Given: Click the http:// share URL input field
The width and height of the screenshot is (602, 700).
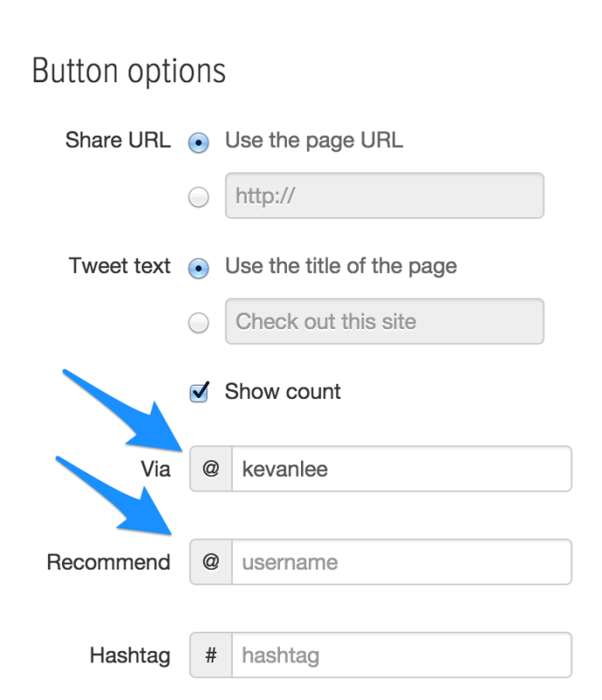Looking at the screenshot, I should [384, 195].
